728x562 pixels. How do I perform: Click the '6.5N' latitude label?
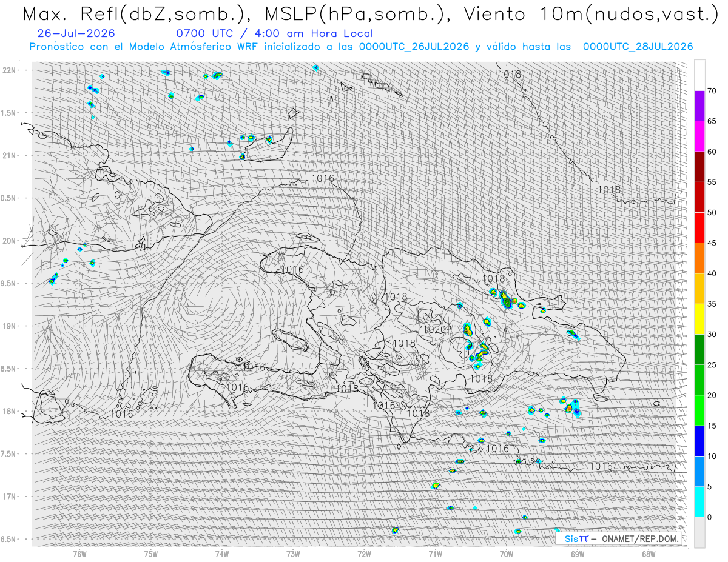[x=8, y=539]
